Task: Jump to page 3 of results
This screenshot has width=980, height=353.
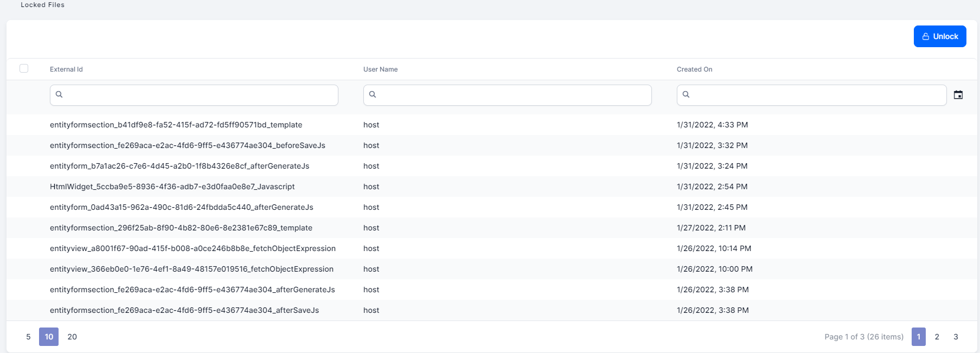Action: [x=956, y=337]
